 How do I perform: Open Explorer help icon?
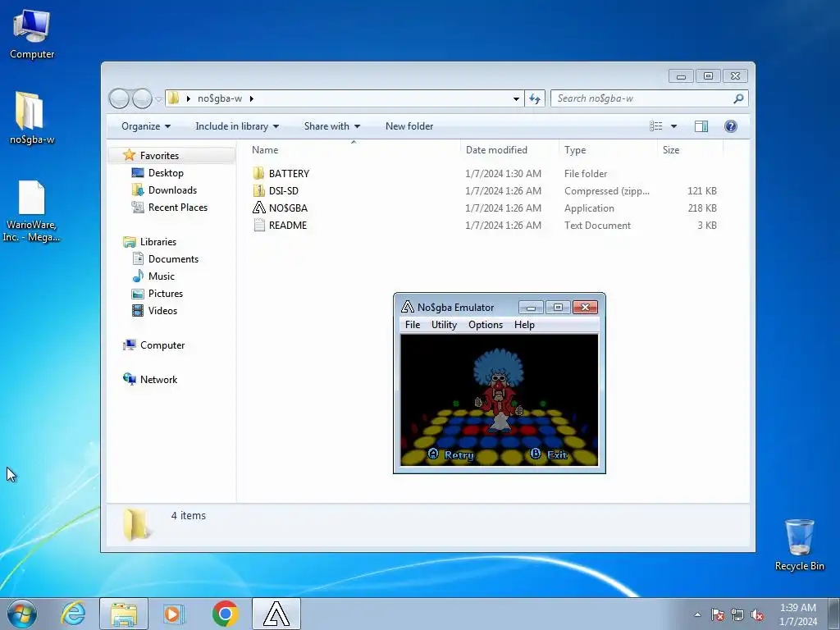coord(731,126)
